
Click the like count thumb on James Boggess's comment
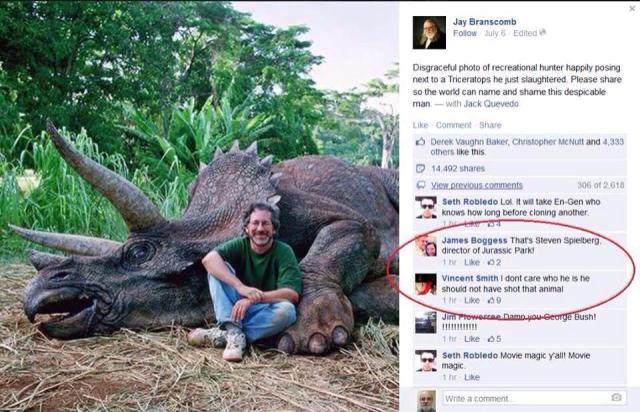(491, 262)
